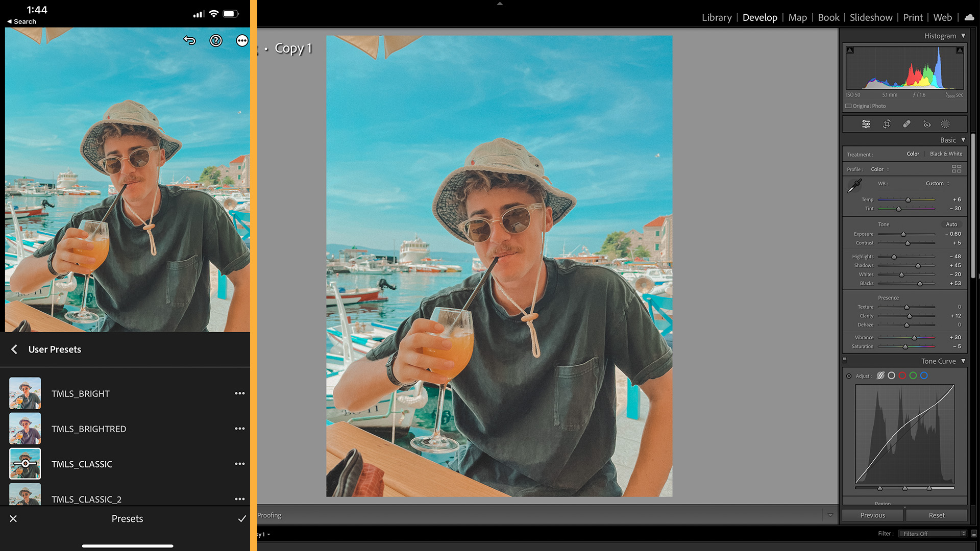Open the Masking circle tool
Viewport: 980px width, 551px height.
[x=945, y=124]
